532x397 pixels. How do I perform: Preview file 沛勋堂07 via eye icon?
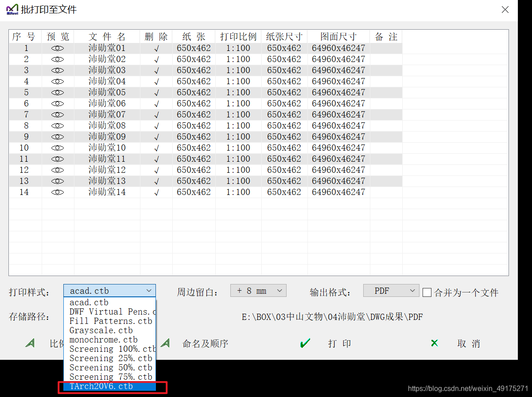pos(58,115)
